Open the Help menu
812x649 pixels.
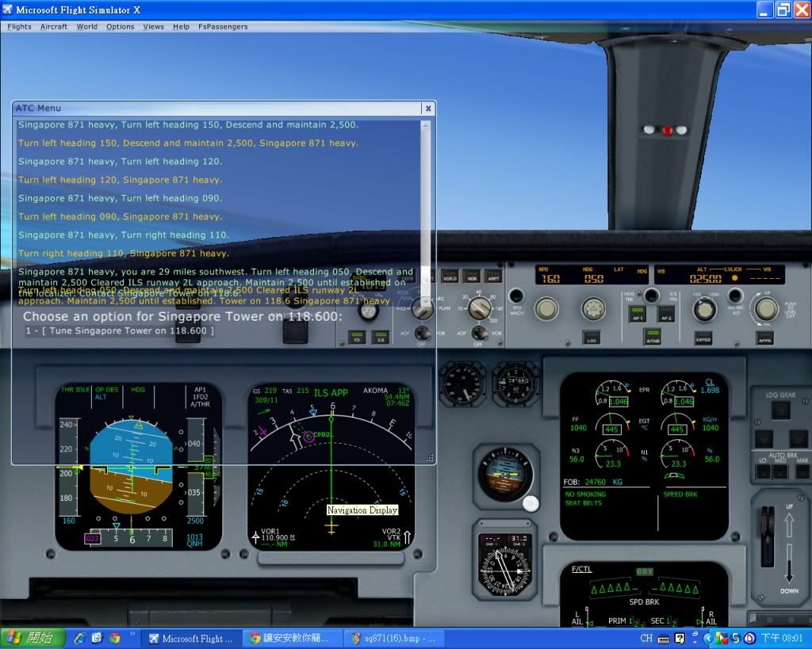point(182,26)
